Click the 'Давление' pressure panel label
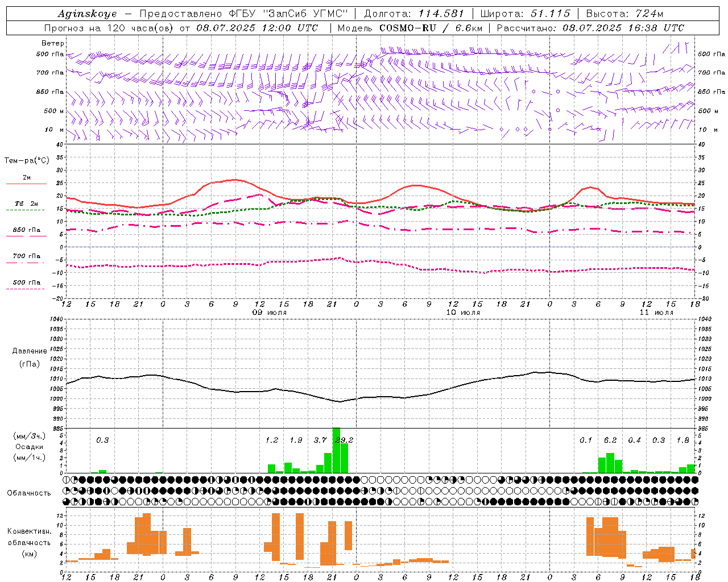Image resolution: width=728 pixels, height=582 pixels. [30, 351]
